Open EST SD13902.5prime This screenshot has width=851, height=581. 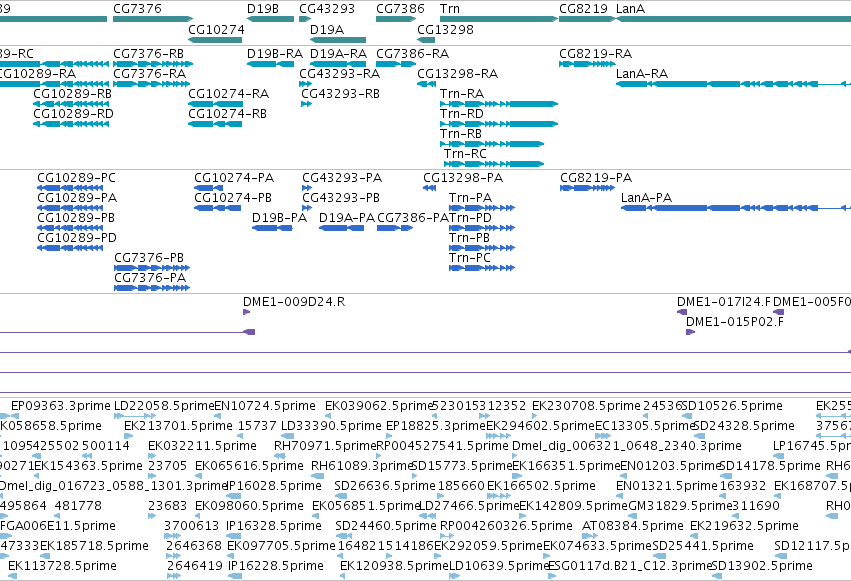pyautogui.click(x=762, y=566)
